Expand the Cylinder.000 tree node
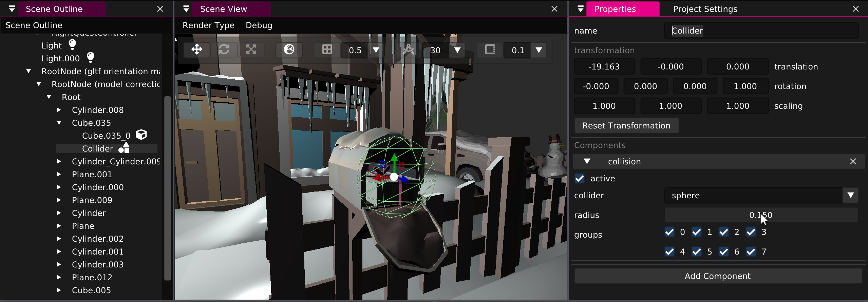This screenshot has width=868, height=302. pos(59,187)
